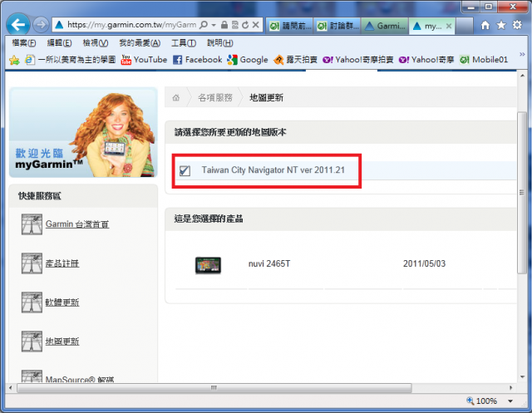Open the address bar dropdown arrow
The height and width of the screenshot is (413, 532).
[x=214, y=25]
